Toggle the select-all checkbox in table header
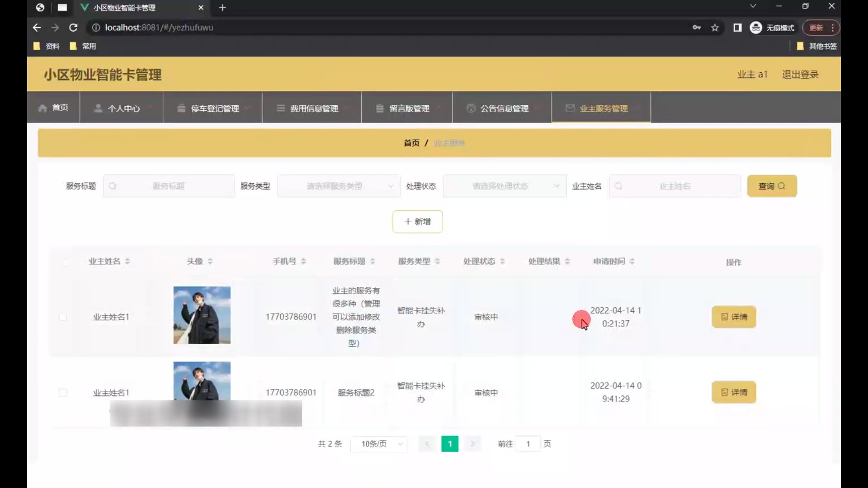The height and width of the screenshot is (488, 868). click(x=65, y=262)
